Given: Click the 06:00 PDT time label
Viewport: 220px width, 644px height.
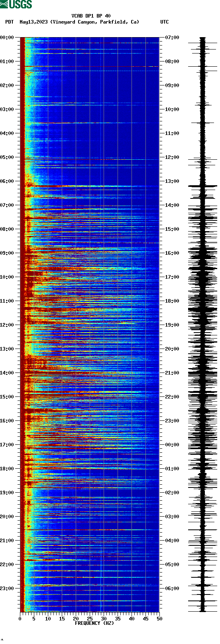Looking at the screenshot, I should click(x=7, y=181).
